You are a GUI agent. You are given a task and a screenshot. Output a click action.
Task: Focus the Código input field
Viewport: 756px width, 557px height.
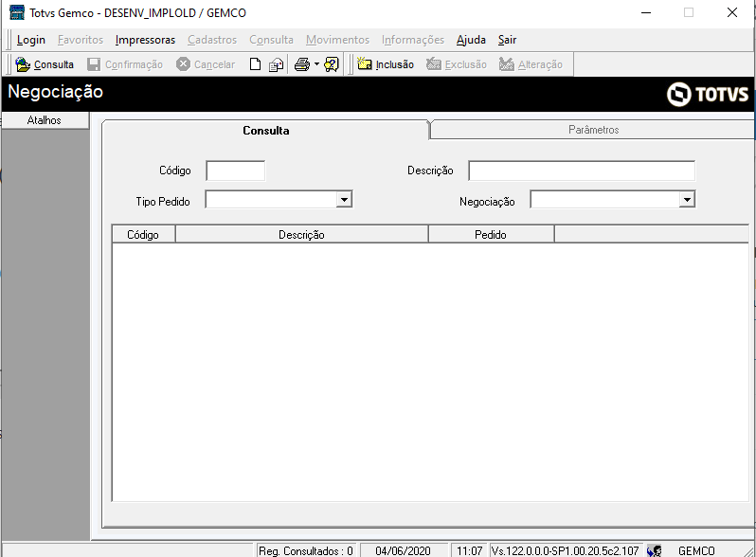(235, 171)
